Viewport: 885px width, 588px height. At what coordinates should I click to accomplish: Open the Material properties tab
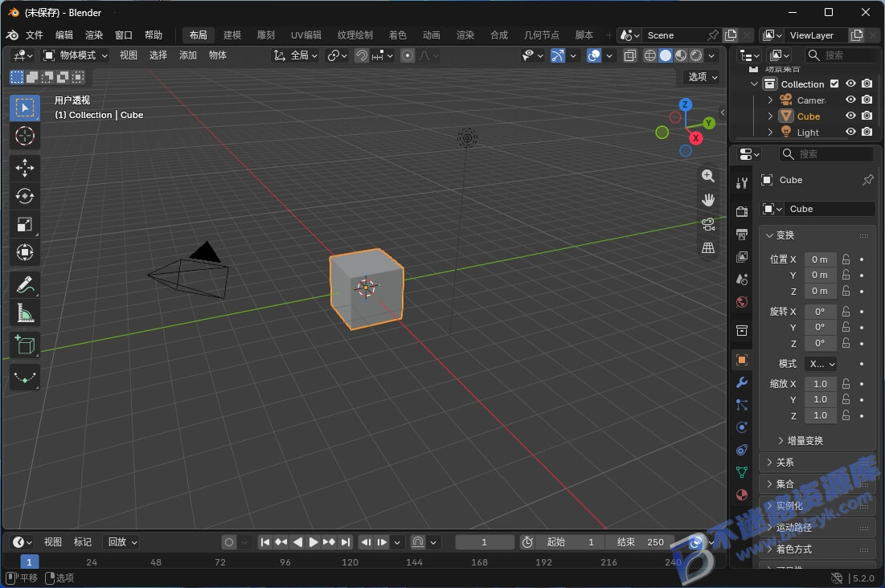tap(742, 495)
